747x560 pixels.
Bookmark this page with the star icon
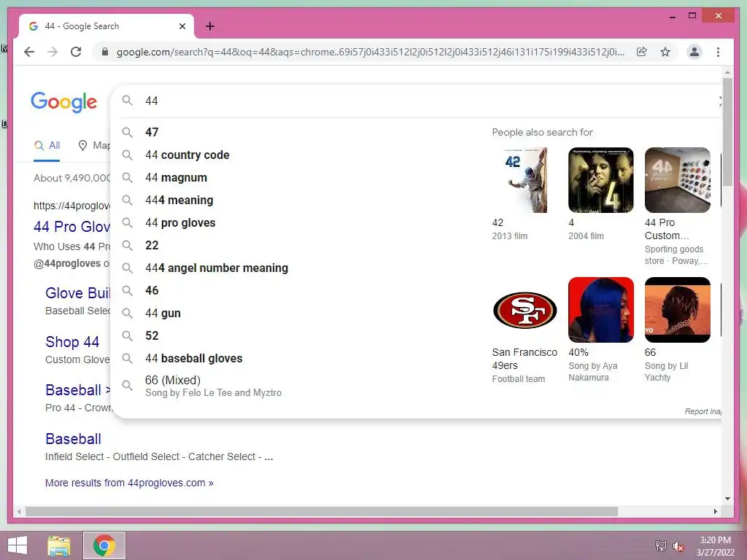click(665, 52)
